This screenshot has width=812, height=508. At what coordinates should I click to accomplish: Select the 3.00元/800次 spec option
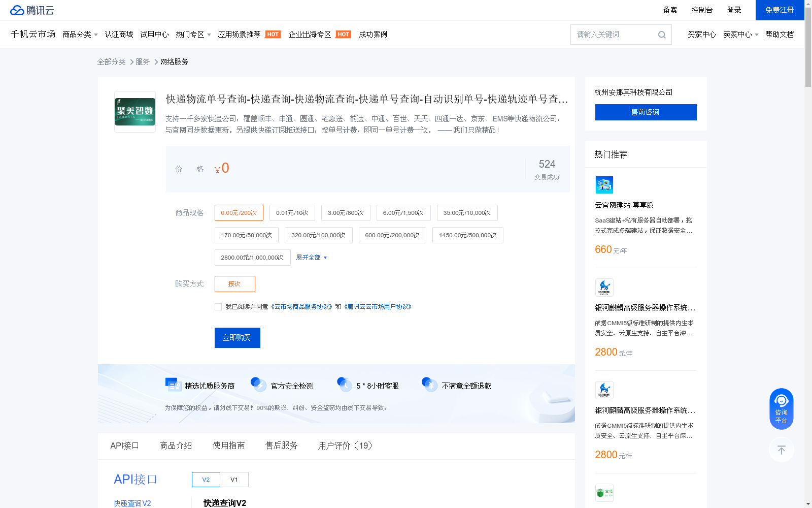coord(346,213)
